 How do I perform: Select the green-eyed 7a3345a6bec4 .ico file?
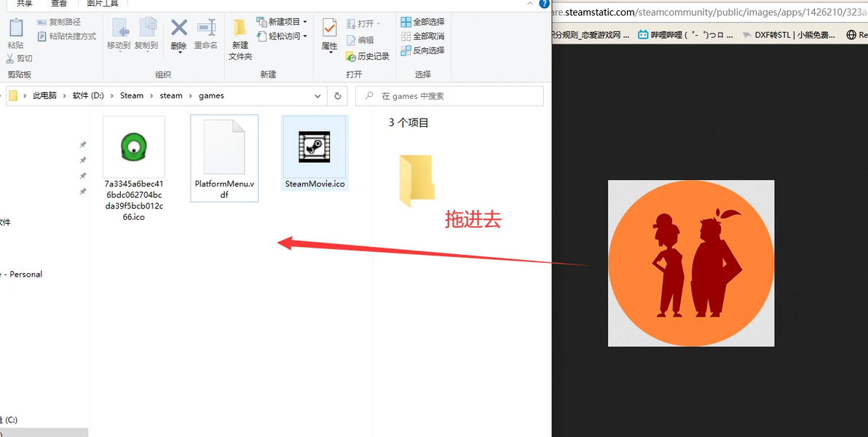133,169
